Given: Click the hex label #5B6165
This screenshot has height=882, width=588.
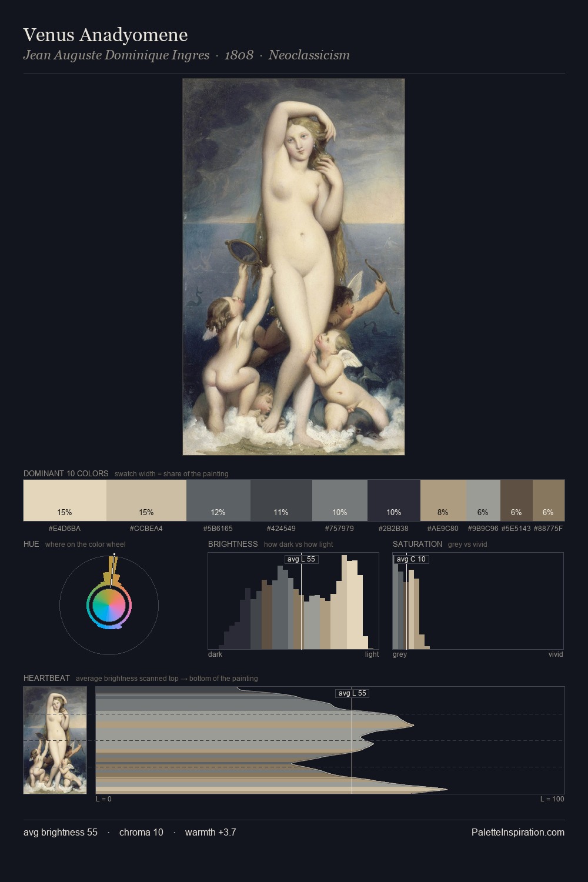Looking at the screenshot, I should 218,529.
